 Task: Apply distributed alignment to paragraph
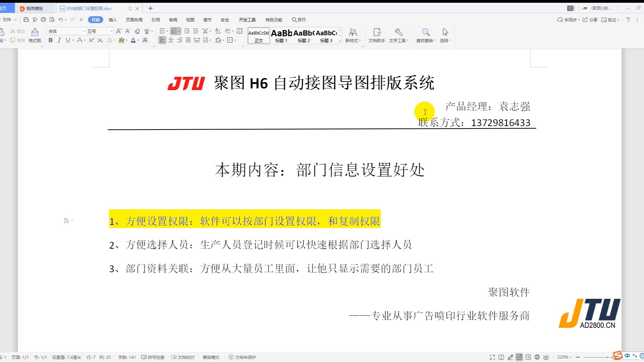coord(197,40)
